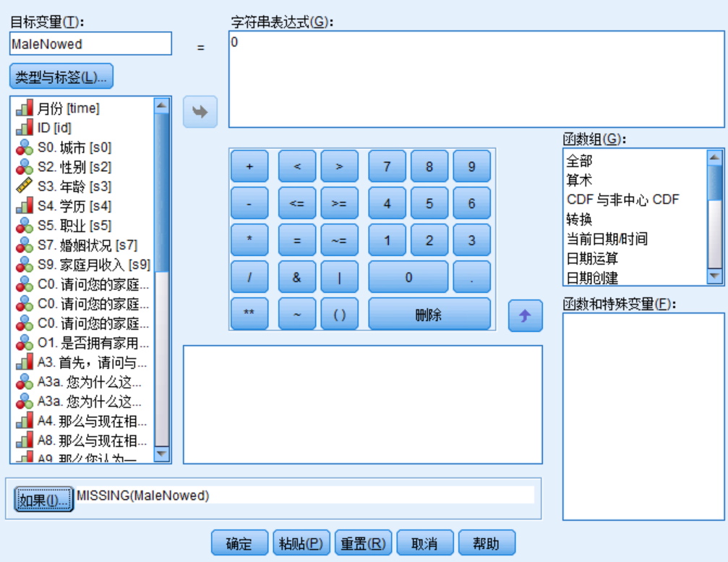728x562 pixels.
Task: Click the up arrow to insert selected function
Action: click(526, 317)
